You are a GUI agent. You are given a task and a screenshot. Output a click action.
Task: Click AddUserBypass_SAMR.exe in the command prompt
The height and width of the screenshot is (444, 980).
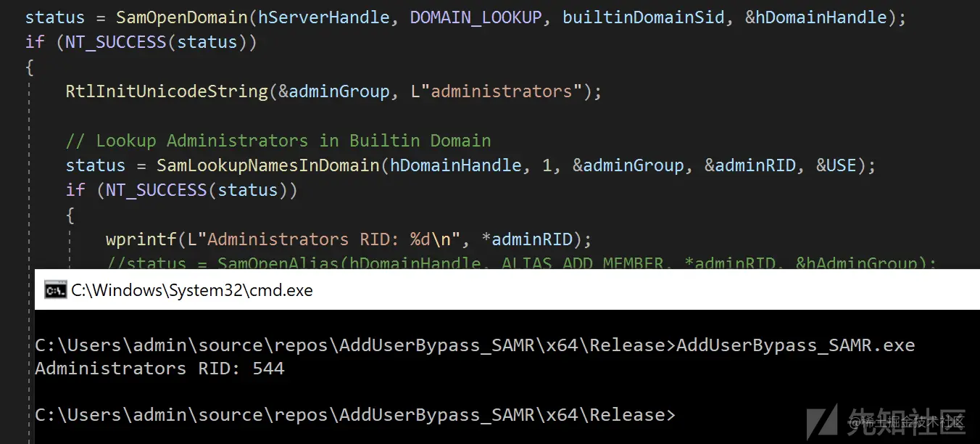(x=795, y=345)
